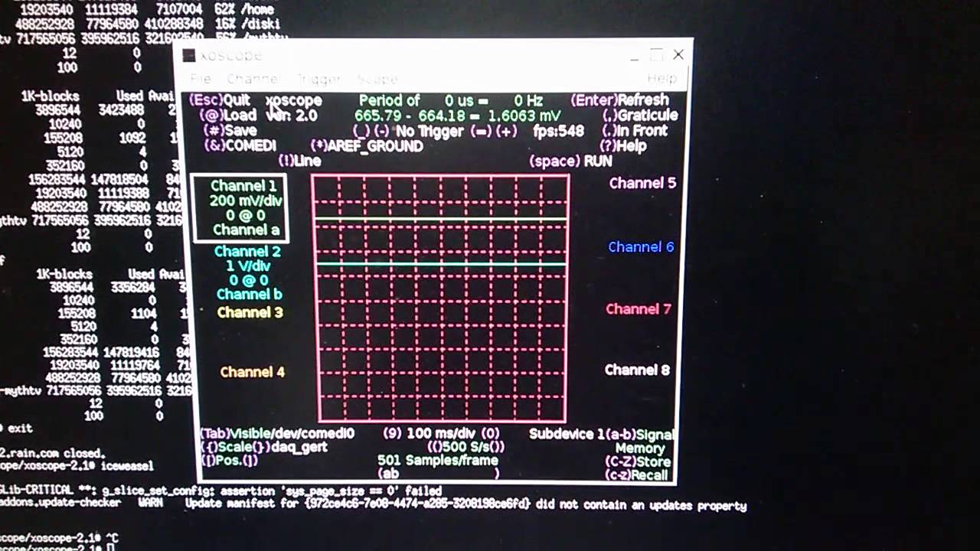Select Channel 4 label

252,372
